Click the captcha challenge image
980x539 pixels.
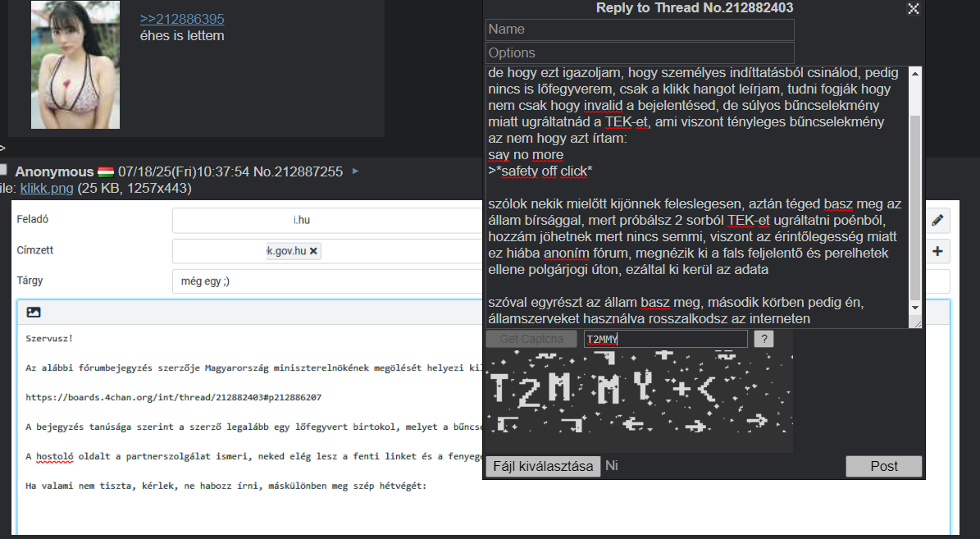[x=640, y=391]
